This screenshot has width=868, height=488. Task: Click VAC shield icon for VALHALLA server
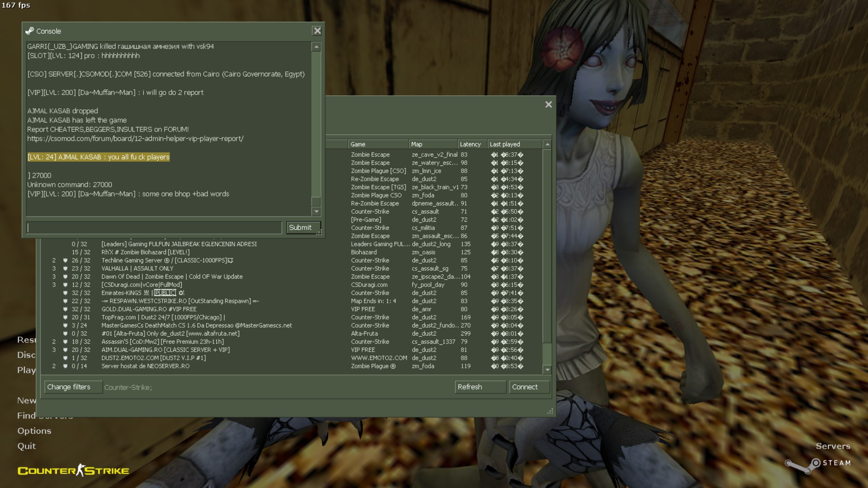tap(65, 268)
